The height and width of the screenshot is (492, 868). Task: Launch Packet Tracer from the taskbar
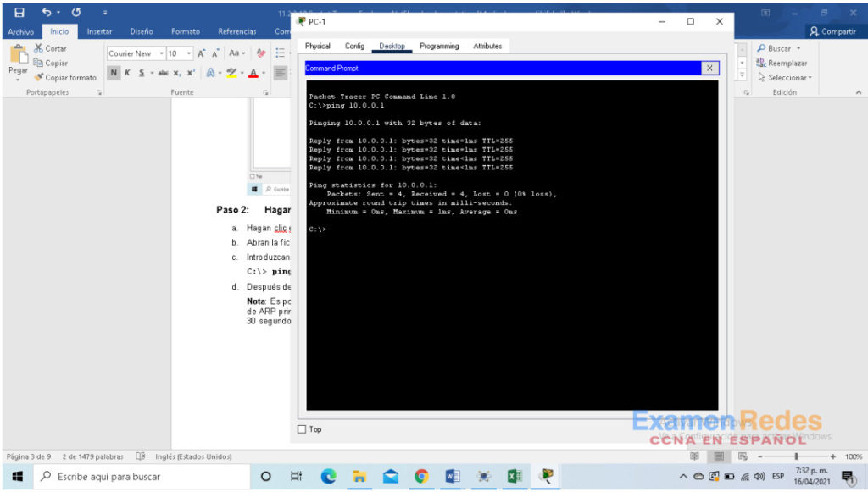click(546, 477)
